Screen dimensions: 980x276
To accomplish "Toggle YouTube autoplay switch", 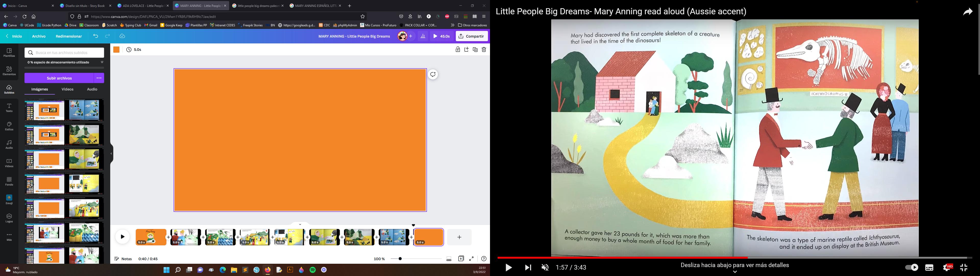I will [x=912, y=268].
